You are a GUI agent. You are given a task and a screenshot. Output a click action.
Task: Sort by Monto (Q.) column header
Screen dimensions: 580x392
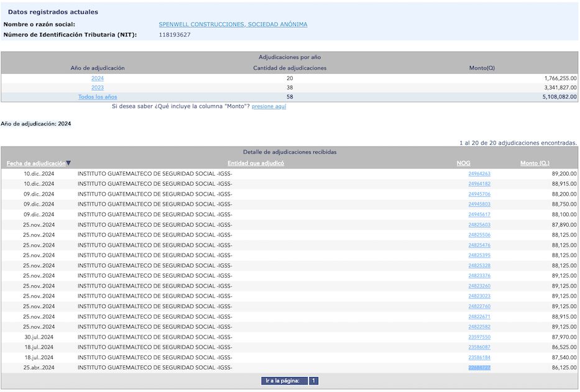click(535, 163)
